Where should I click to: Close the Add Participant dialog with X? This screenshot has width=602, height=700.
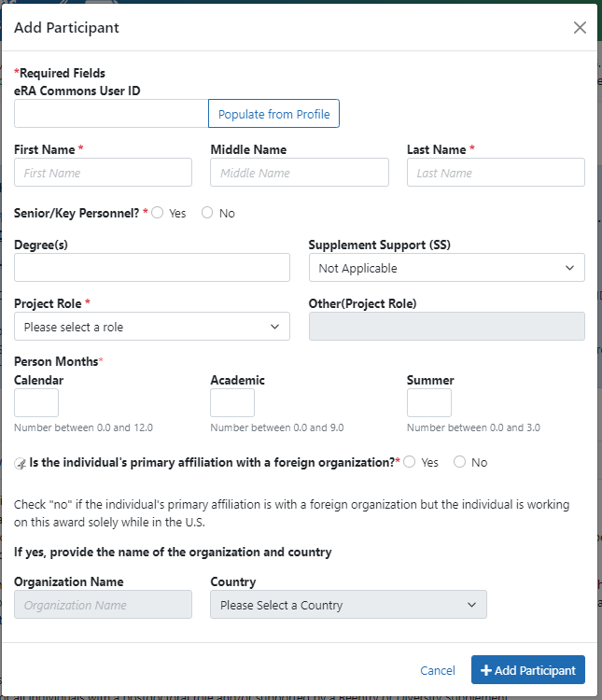[x=580, y=28]
